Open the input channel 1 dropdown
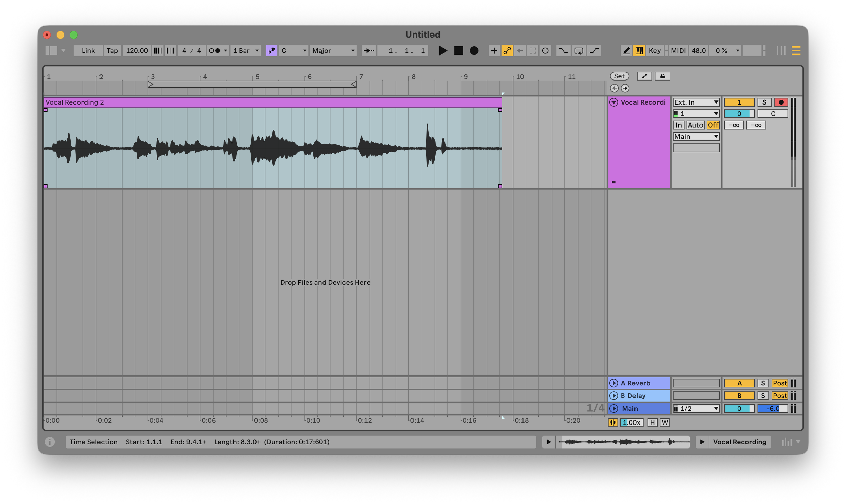This screenshot has width=846, height=504. tap(696, 113)
